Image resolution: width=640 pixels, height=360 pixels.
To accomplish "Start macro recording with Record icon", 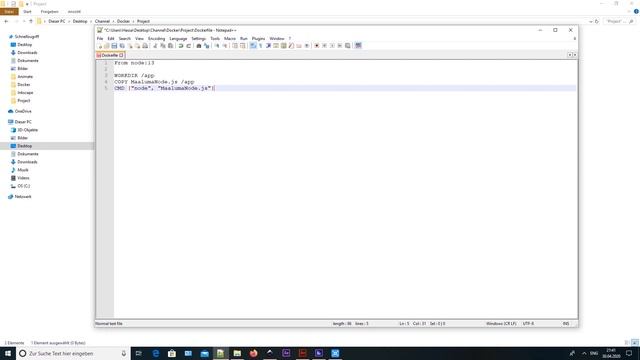I will click(317, 46).
